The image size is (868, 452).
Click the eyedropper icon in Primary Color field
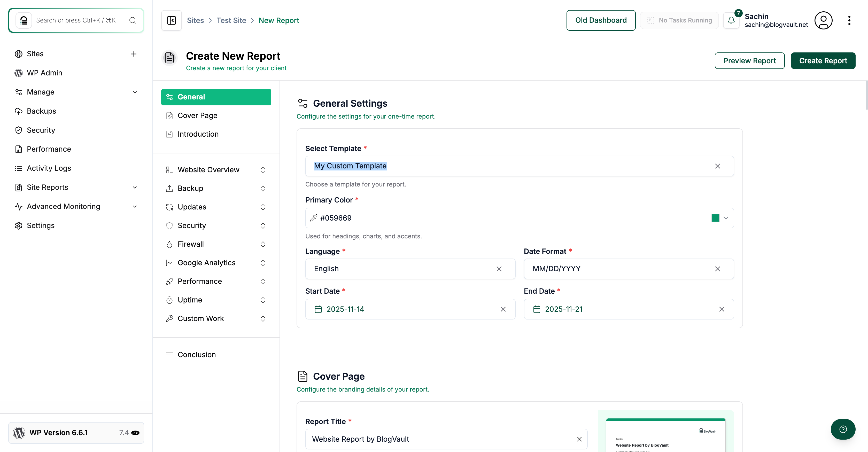click(313, 218)
